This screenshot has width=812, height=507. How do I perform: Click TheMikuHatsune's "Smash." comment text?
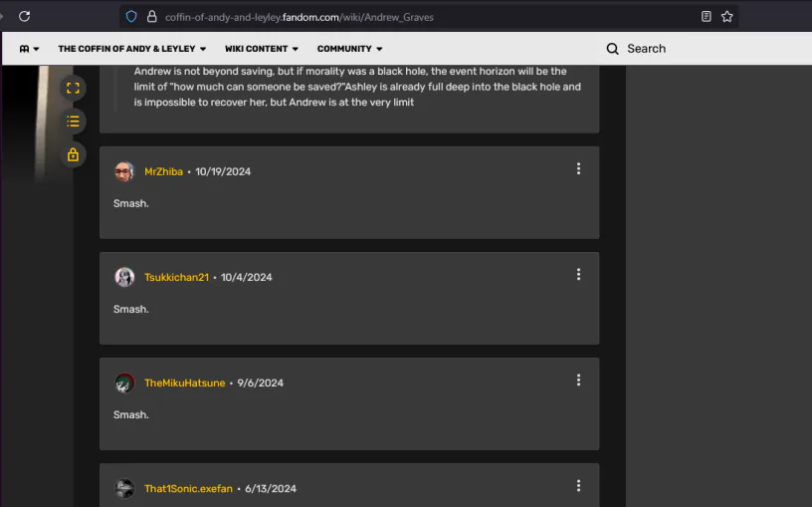131,415
